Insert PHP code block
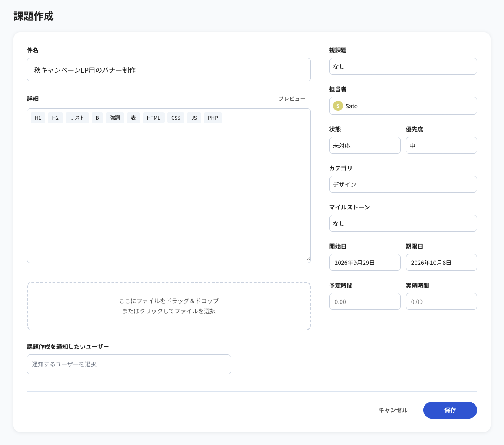The height and width of the screenshot is (445, 504). click(213, 118)
